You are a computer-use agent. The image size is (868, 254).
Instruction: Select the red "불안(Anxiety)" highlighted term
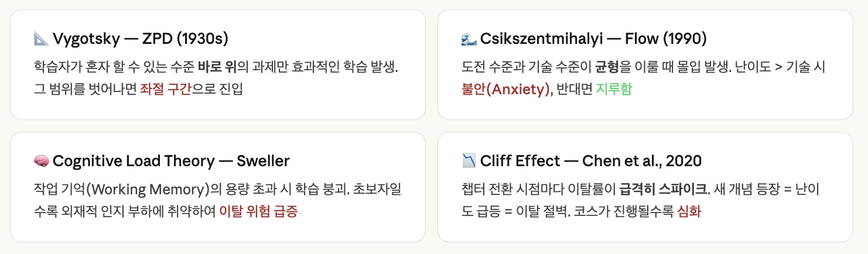point(506,90)
